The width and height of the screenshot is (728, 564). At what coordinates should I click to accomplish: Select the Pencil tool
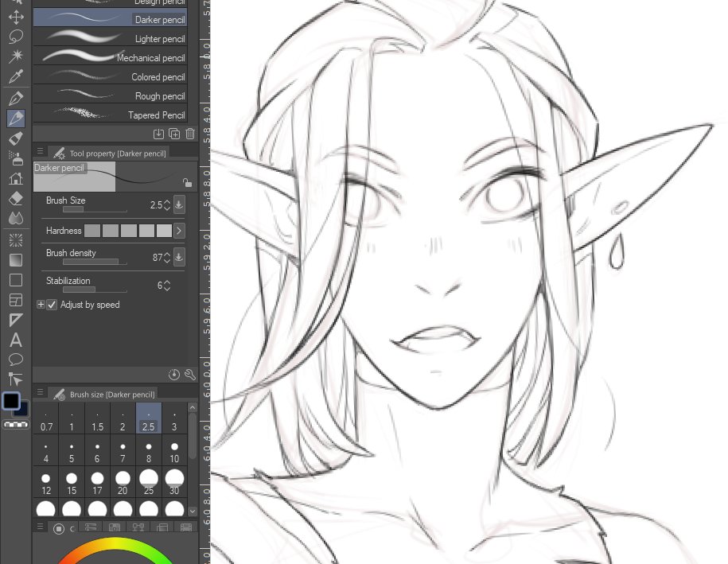click(16, 119)
